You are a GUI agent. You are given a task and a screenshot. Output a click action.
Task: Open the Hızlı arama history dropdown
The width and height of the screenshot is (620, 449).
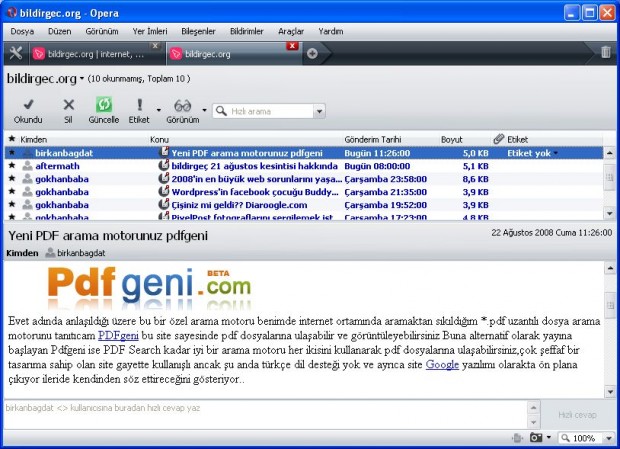click(319, 111)
